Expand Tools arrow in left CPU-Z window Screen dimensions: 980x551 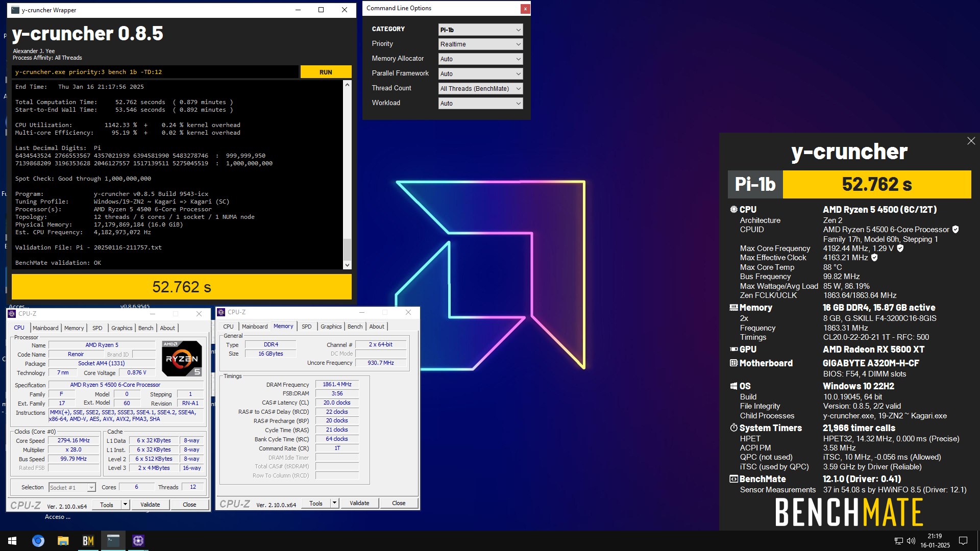tap(125, 505)
